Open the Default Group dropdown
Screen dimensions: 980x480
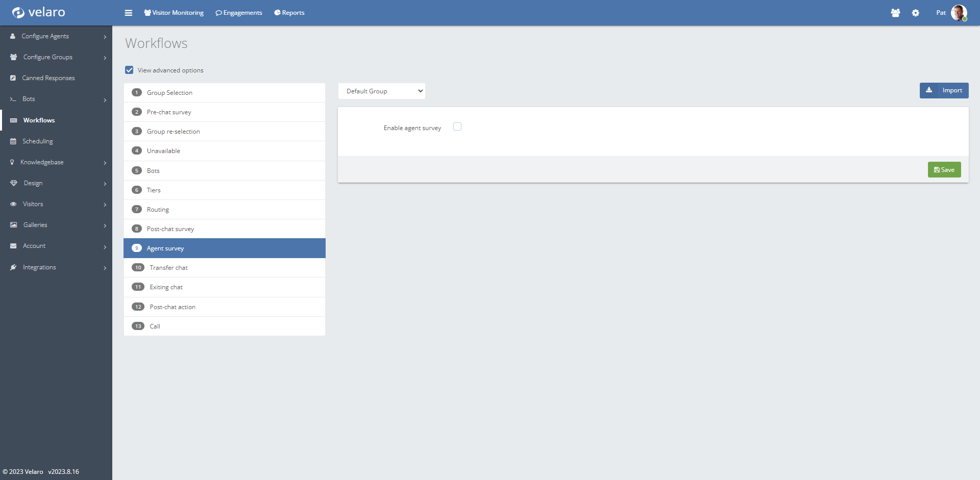pos(382,91)
